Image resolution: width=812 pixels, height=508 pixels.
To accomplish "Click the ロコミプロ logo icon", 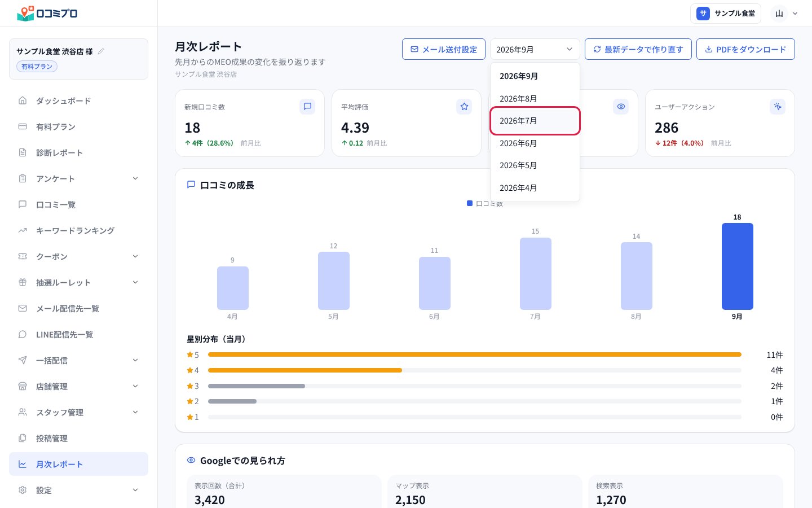I will tap(25, 14).
